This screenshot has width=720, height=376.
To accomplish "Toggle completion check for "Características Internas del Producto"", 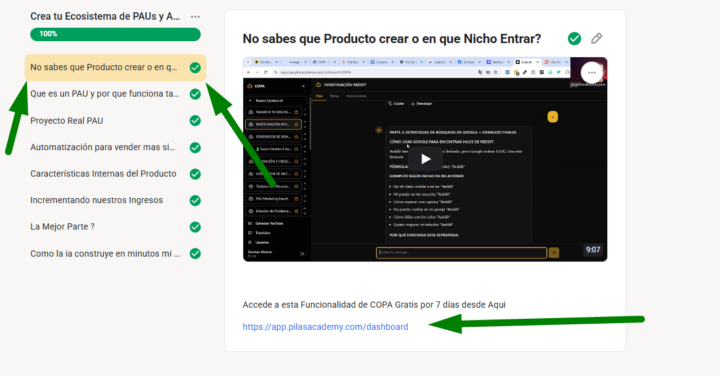I will [195, 174].
